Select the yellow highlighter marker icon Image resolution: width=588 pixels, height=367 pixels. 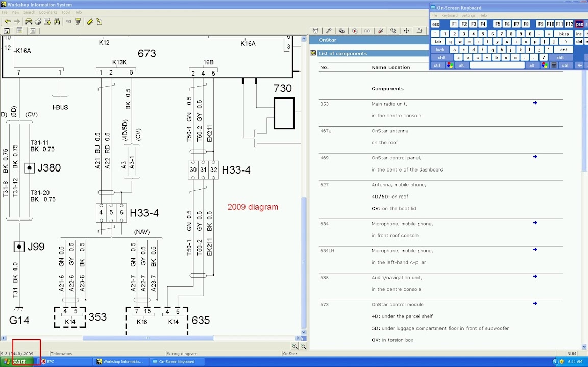90,22
